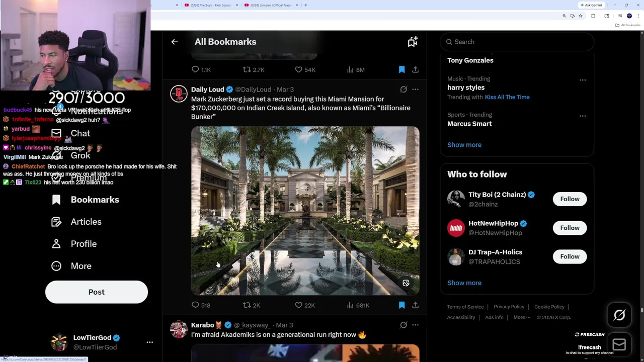The width and height of the screenshot is (644, 362).
Task: Repost the Daily Loud post with 2K
Action: tap(252, 305)
